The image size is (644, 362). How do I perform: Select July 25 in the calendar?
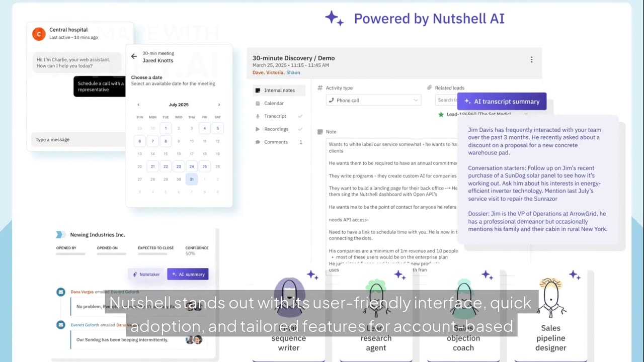point(204,166)
